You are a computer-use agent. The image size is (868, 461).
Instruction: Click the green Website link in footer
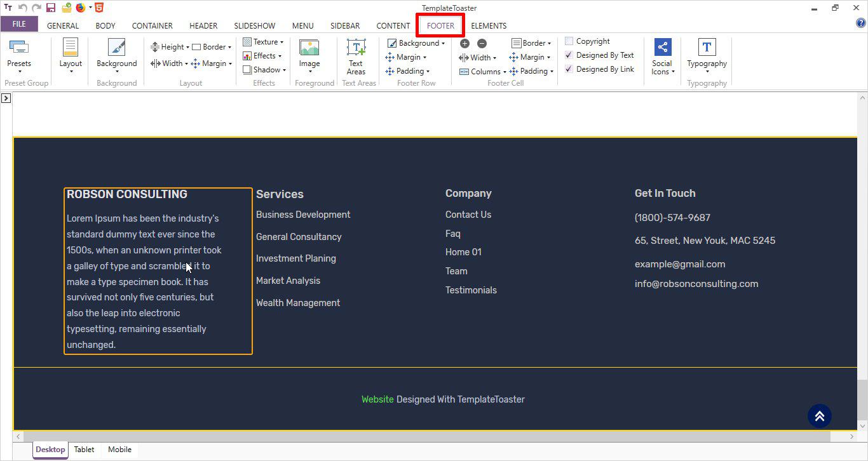377,399
